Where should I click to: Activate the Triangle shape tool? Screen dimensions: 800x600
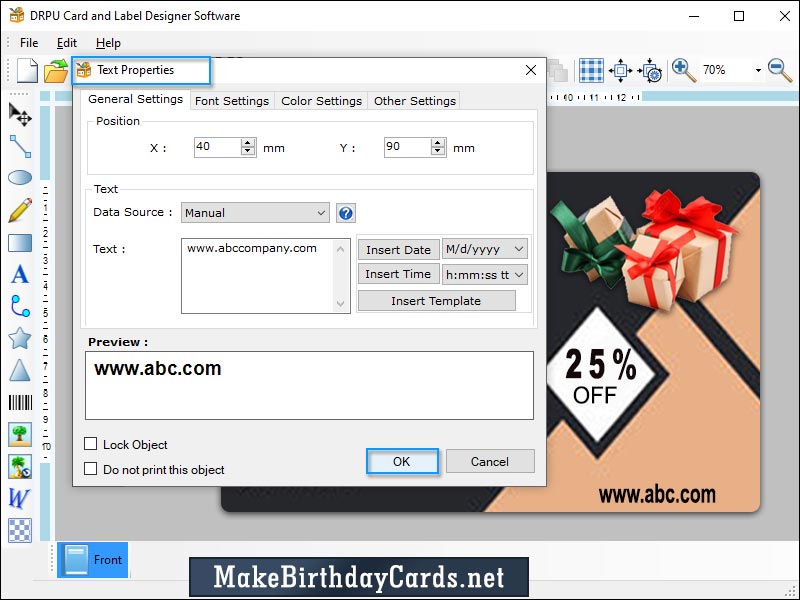pyautogui.click(x=20, y=371)
